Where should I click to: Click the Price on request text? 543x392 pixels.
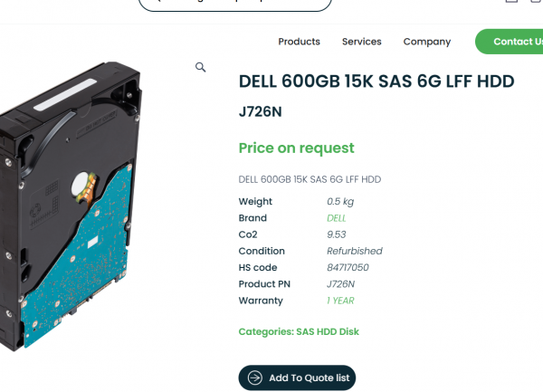point(297,148)
